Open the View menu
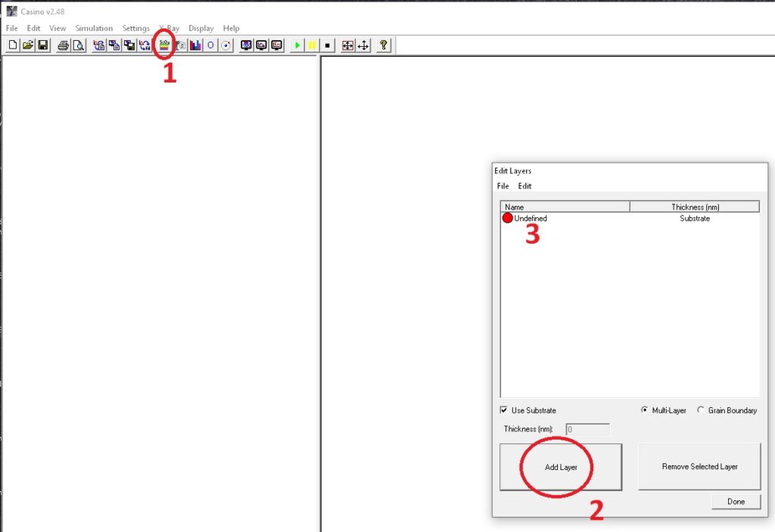The height and width of the screenshot is (532, 775). pyautogui.click(x=58, y=28)
